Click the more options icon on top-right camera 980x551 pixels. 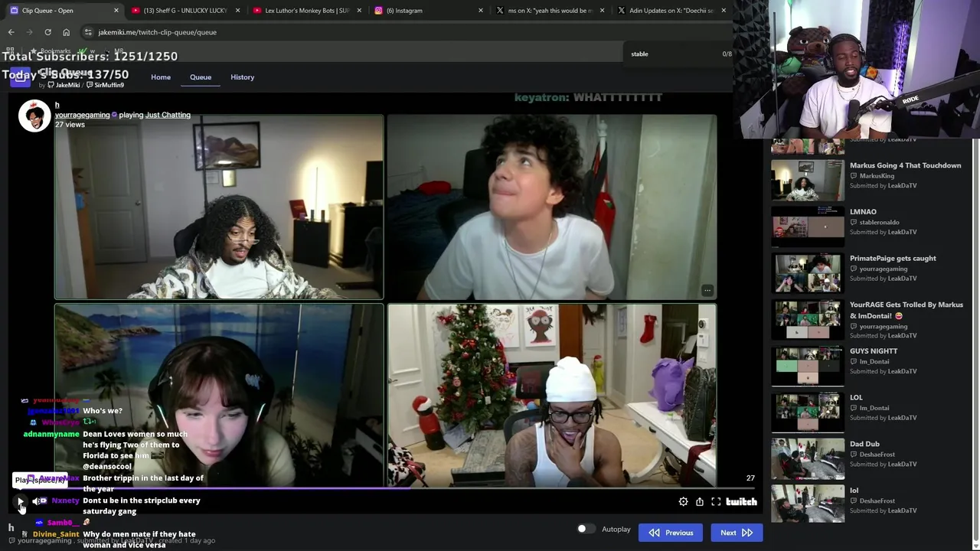(707, 290)
